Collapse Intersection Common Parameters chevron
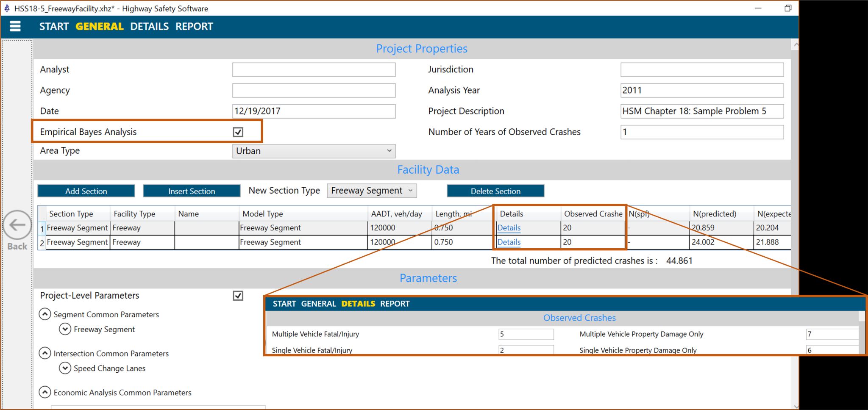Image resolution: width=868 pixels, height=410 pixels. click(x=45, y=353)
